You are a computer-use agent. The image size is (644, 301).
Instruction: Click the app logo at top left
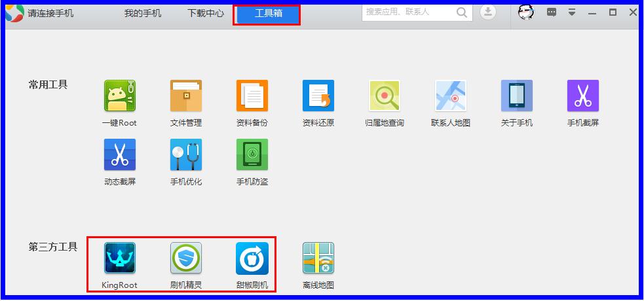pos(14,12)
